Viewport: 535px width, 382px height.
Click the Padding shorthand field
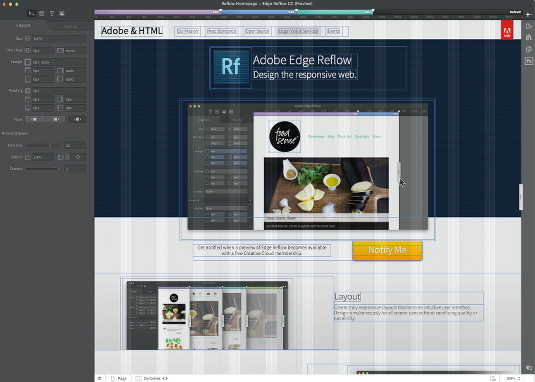[x=59, y=91]
